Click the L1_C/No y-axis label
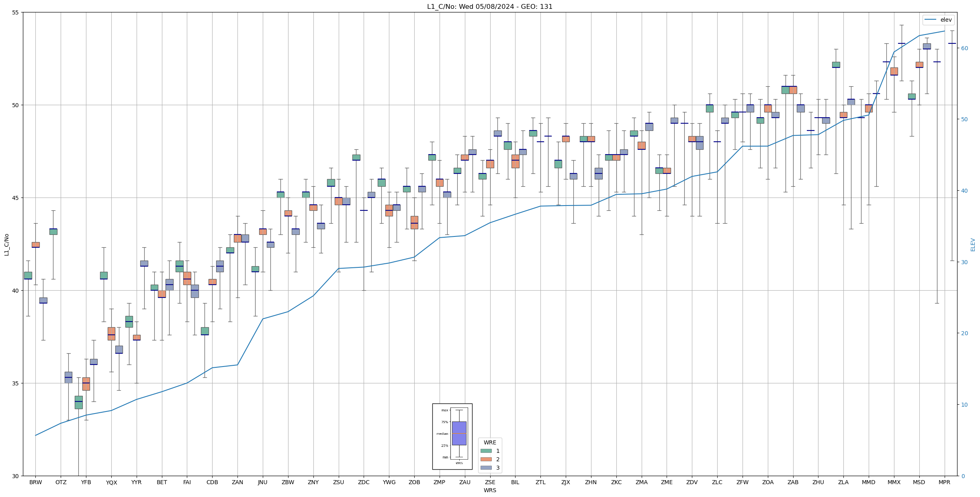The height and width of the screenshot is (497, 980). (6, 244)
